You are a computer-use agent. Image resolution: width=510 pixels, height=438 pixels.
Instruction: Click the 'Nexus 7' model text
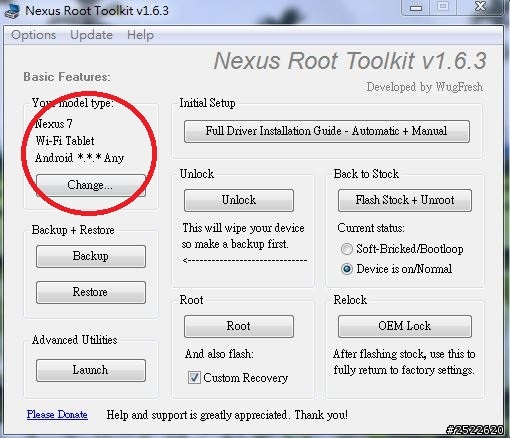pyautogui.click(x=53, y=124)
